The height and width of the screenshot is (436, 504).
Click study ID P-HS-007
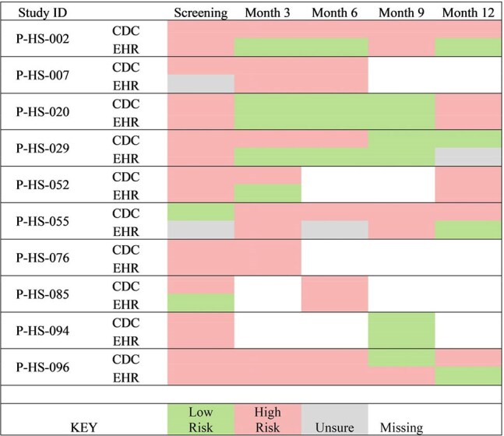coord(43,76)
